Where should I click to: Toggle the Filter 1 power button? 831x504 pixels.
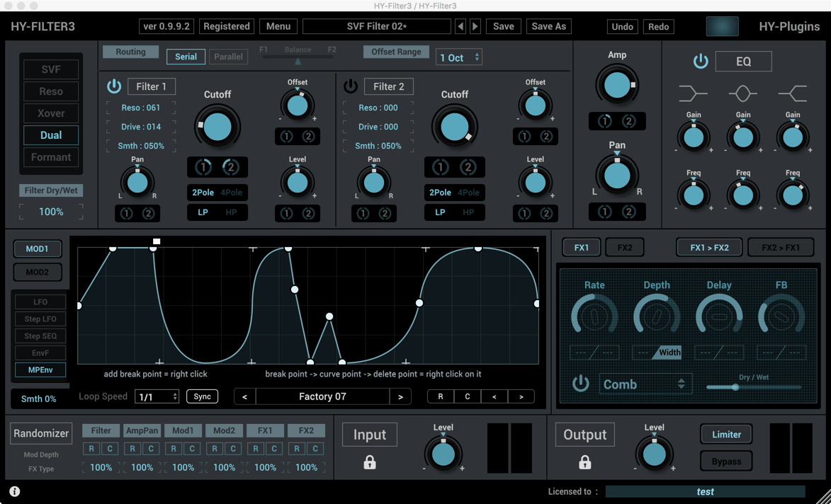(114, 86)
